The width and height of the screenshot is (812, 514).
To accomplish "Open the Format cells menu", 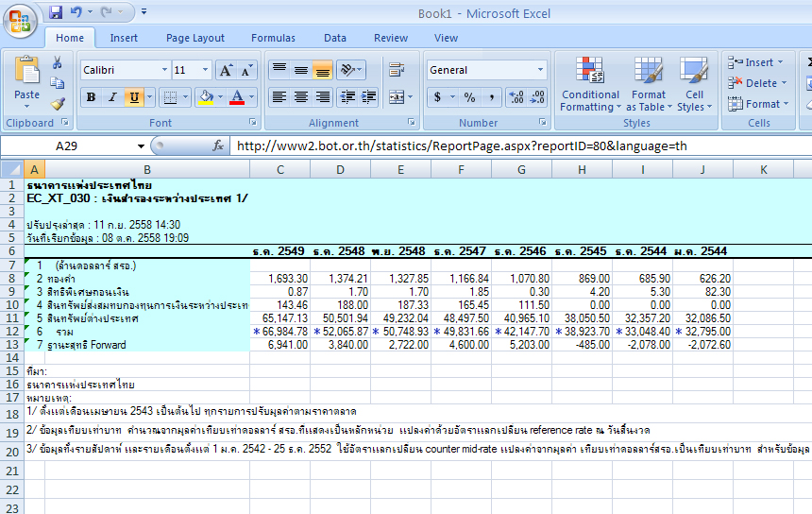I will click(x=758, y=104).
